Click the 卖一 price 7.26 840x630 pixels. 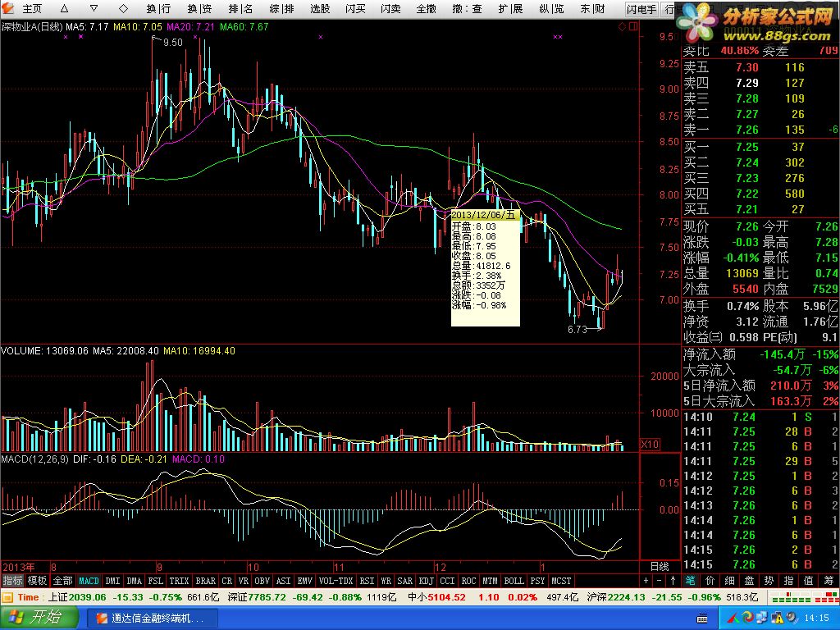[x=746, y=130]
